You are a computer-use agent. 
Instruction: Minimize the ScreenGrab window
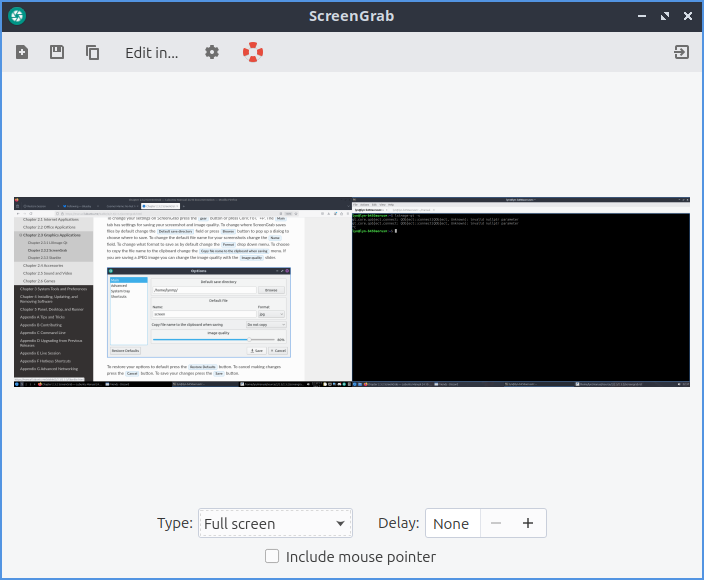[641, 16]
